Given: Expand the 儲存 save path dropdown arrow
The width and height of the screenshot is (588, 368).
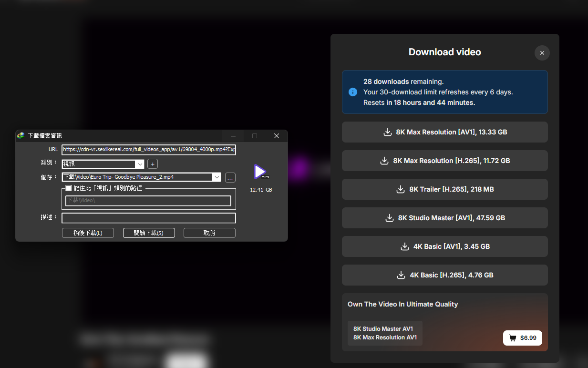Looking at the screenshot, I should [217, 177].
